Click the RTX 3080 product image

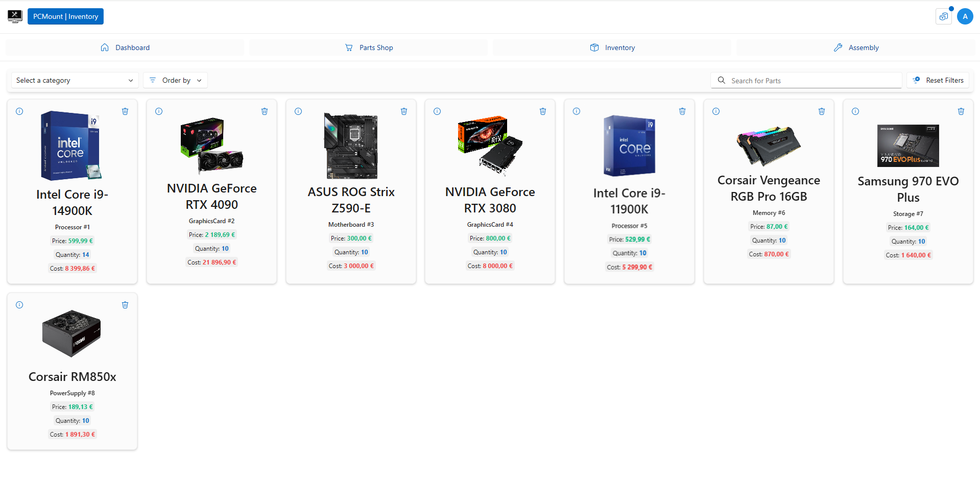(x=490, y=146)
